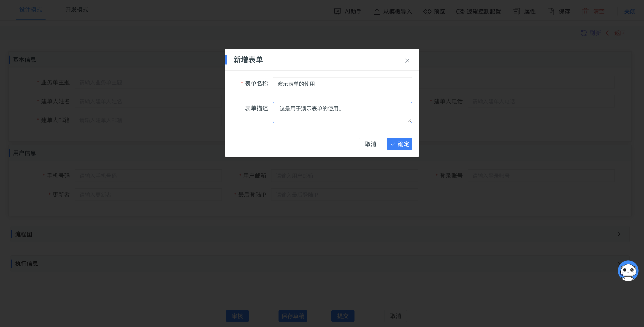Click the 返回 back arrow
The width and height of the screenshot is (644, 327).
(x=609, y=33)
